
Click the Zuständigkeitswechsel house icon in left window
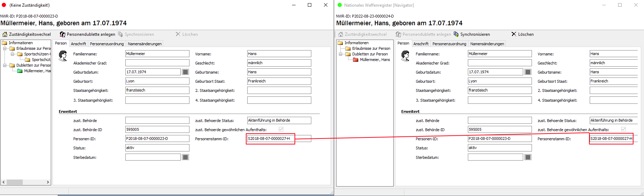tap(5, 34)
